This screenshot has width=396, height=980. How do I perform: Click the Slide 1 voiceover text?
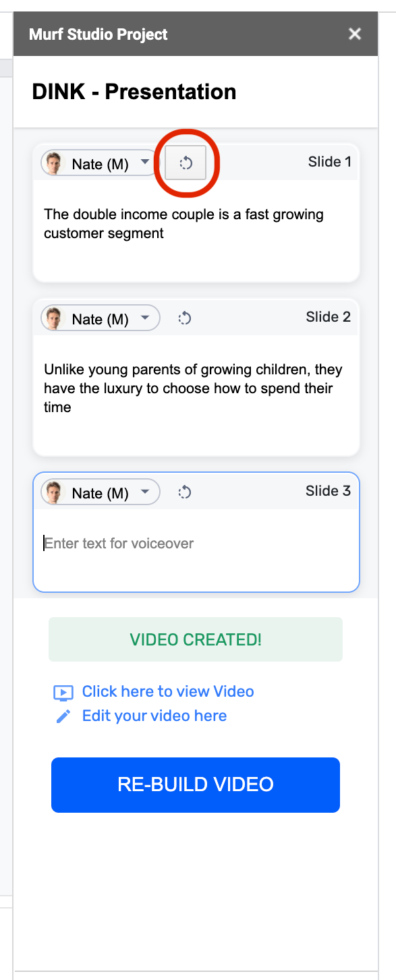pos(184,224)
